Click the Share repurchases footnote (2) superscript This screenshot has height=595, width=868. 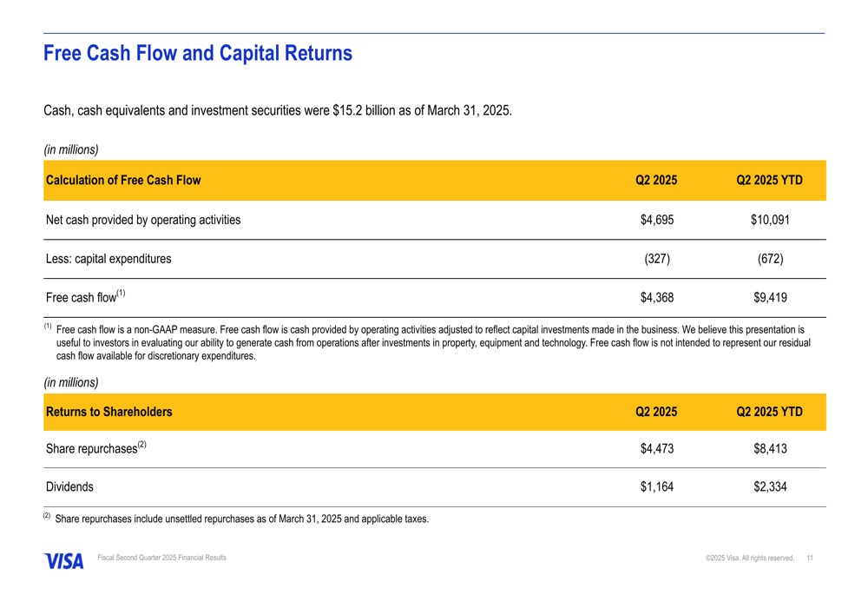[x=142, y=445]
